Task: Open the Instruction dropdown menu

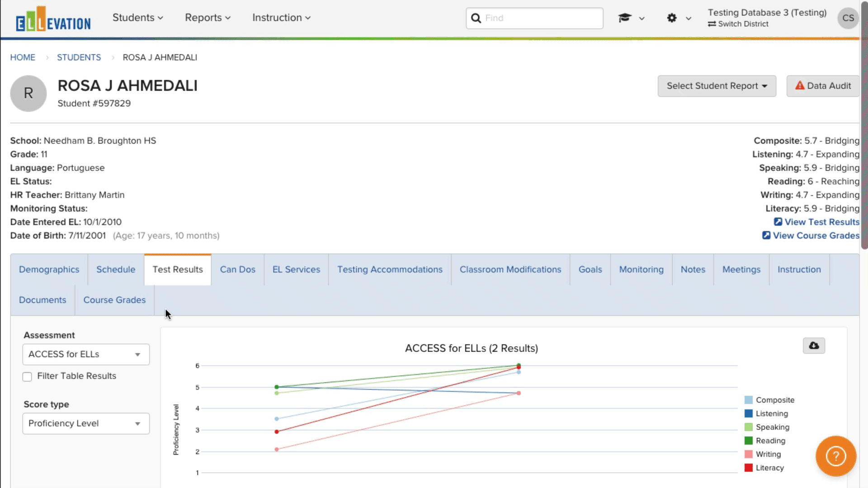Action: [281, 18]
